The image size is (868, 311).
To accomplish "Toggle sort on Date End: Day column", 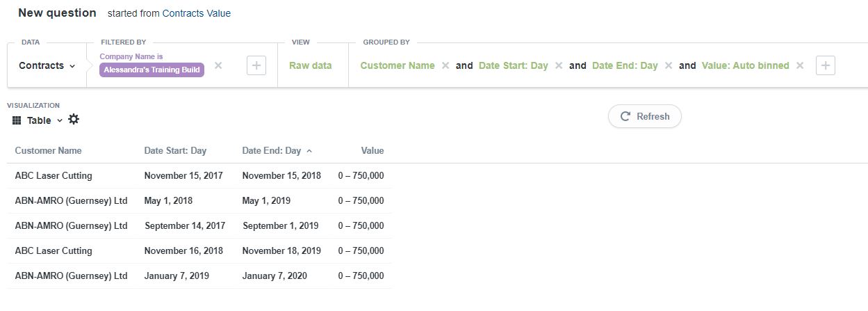I will pos(272,150).
